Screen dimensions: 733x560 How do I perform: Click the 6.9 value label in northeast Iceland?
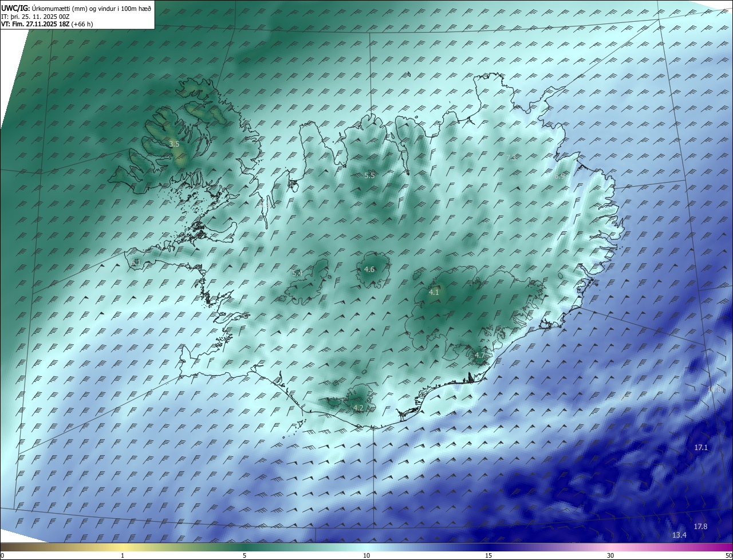tap(559, 176)
